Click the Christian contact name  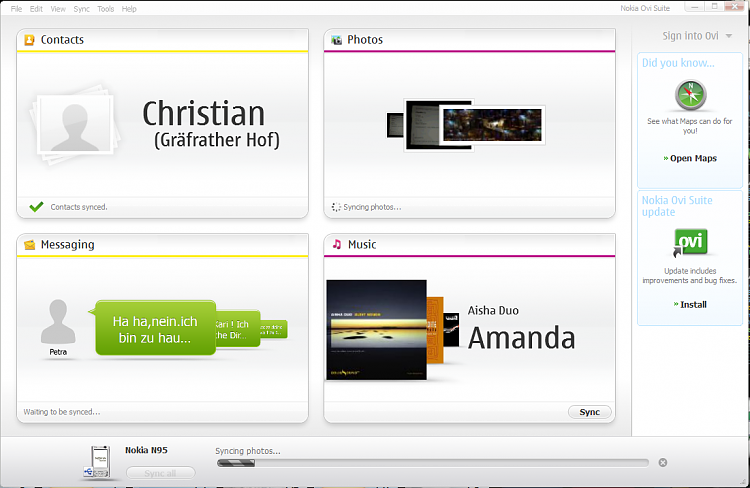(203, 114)
